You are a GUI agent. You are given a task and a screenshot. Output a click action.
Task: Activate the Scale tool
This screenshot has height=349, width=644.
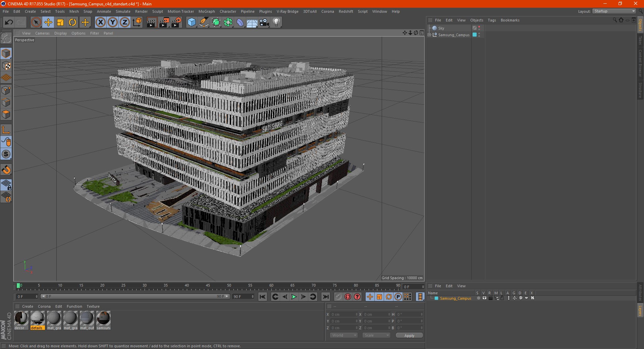60,22
